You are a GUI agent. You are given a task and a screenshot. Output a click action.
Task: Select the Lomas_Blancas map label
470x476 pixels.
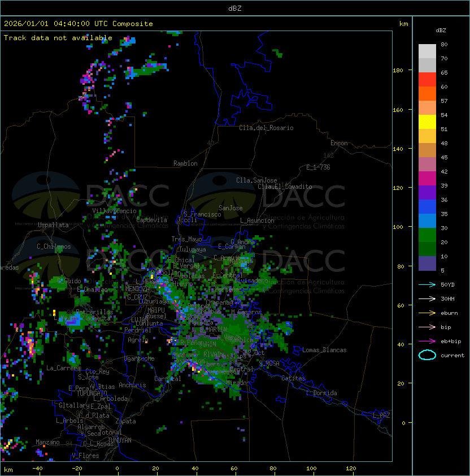[324, 350]
